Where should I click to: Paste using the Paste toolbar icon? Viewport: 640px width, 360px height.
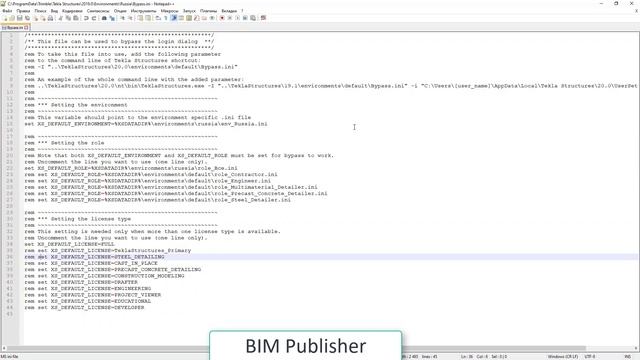(76, 18)
